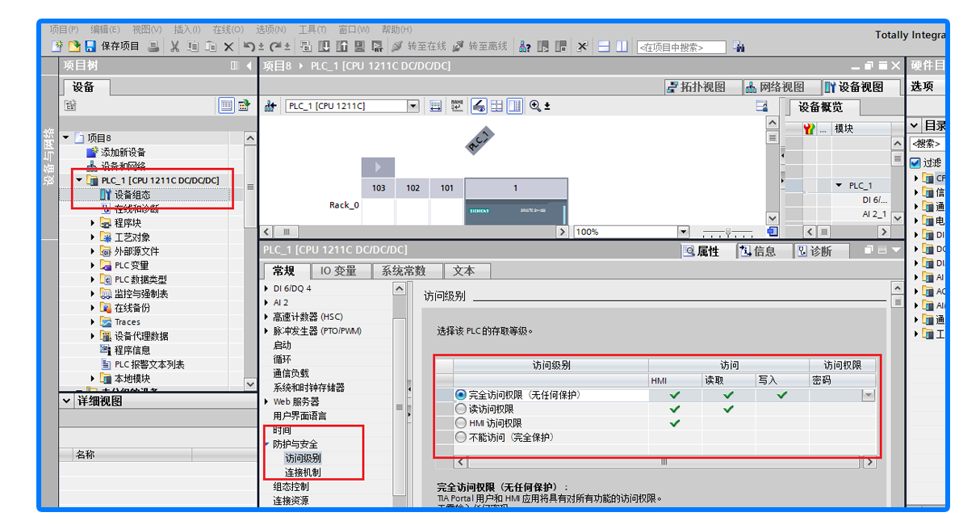Click the Split editor vertically icon
The image size is (980, 525).
coord(622,47)
